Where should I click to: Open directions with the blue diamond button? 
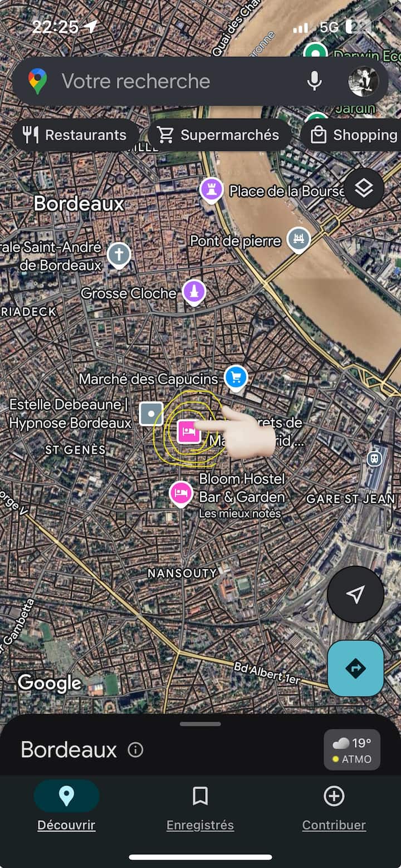pos(355,668)
